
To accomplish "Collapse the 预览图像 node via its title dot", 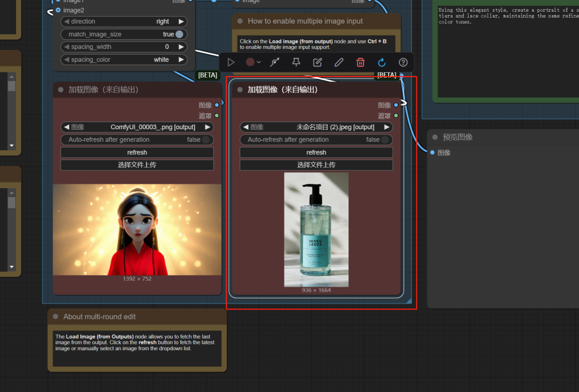I will (x=435, y=137).
